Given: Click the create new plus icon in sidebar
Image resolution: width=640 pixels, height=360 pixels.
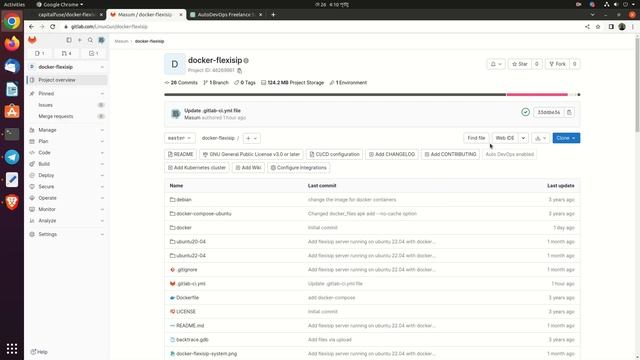Looking at the screenshot, I should [80, 40].
